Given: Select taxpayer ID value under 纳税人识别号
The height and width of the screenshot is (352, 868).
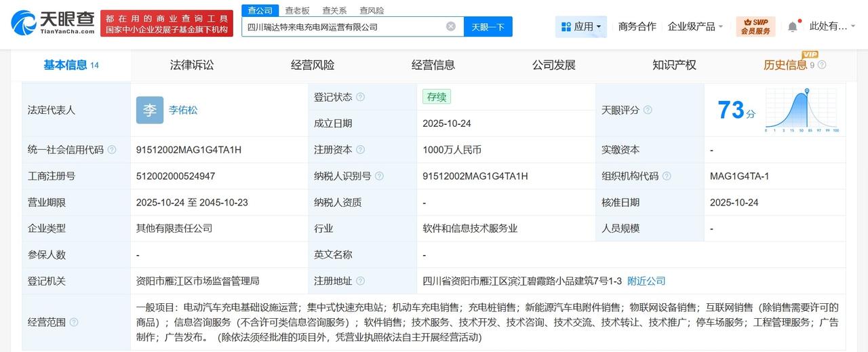Looking at the screenshot, I should [475, 176].
